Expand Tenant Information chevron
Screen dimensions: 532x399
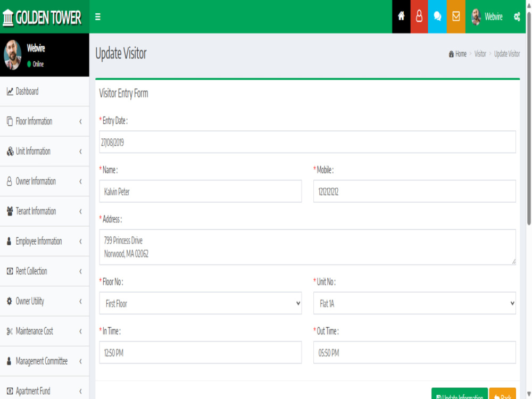[80, 211]
